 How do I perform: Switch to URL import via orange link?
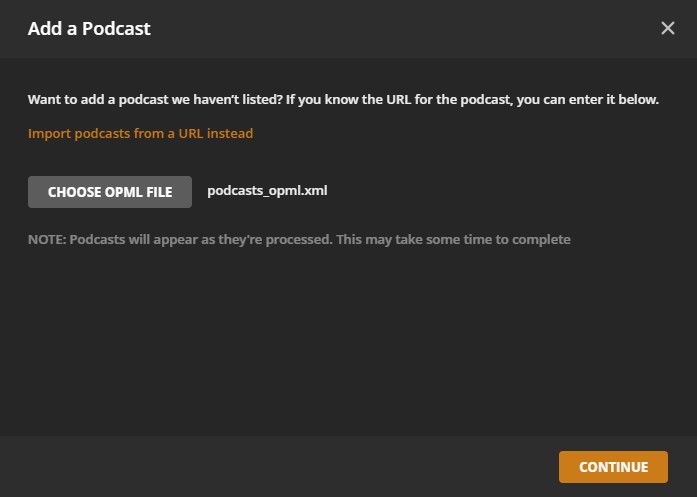click(140, 133)
